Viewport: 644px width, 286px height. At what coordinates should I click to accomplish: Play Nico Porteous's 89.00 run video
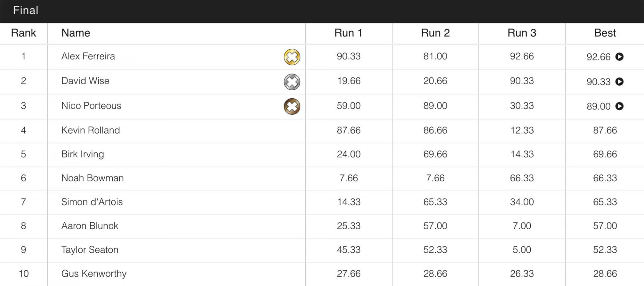pyautogui.click(x=619, y=106)
